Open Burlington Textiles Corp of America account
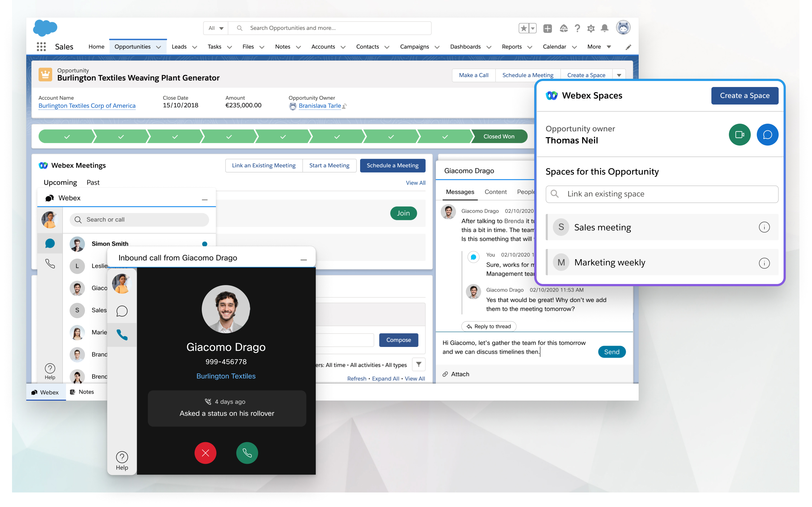812x507 pixels. click(87, 106)
